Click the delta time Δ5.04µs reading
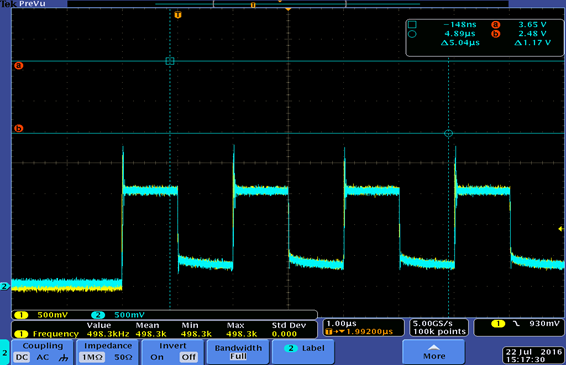Viewport: 566px width, 365px height. tap(460, 43)
